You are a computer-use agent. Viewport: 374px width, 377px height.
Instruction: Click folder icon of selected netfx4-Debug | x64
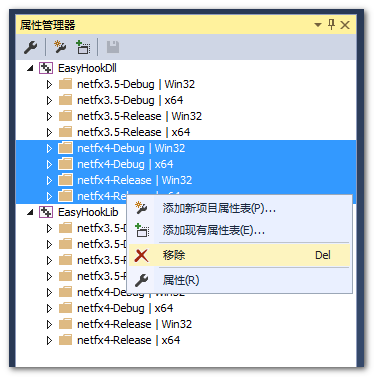65,164
